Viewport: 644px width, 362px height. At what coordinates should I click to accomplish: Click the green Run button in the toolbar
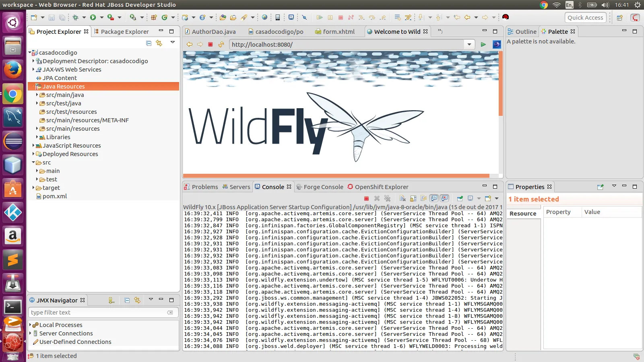tap(93, 17)
